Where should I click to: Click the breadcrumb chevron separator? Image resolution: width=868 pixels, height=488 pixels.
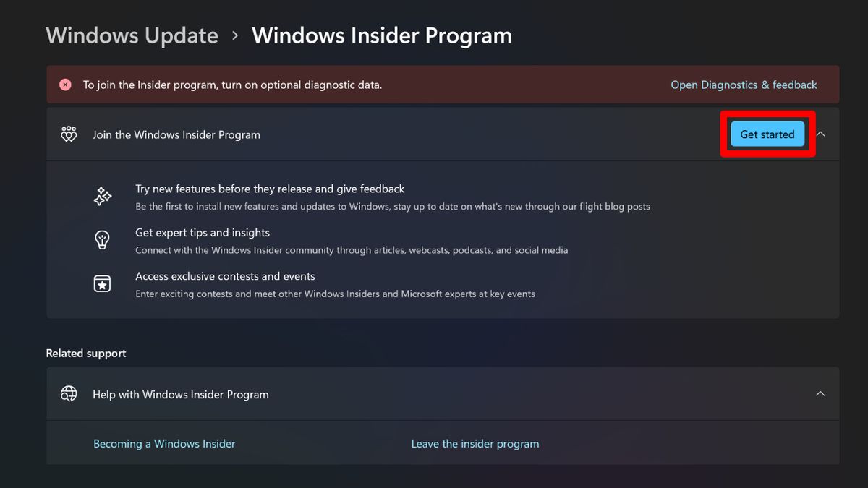pyautogui.click(x=235, y=35)
